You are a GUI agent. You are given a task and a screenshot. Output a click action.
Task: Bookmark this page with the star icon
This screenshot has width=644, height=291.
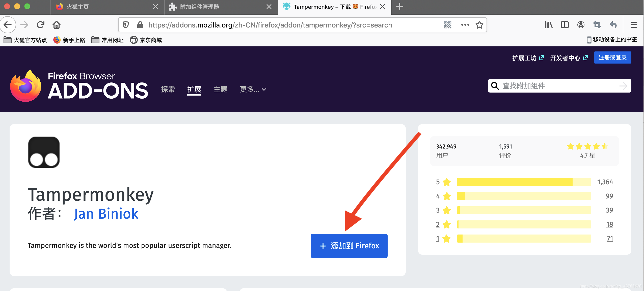[x=479, y=25]
